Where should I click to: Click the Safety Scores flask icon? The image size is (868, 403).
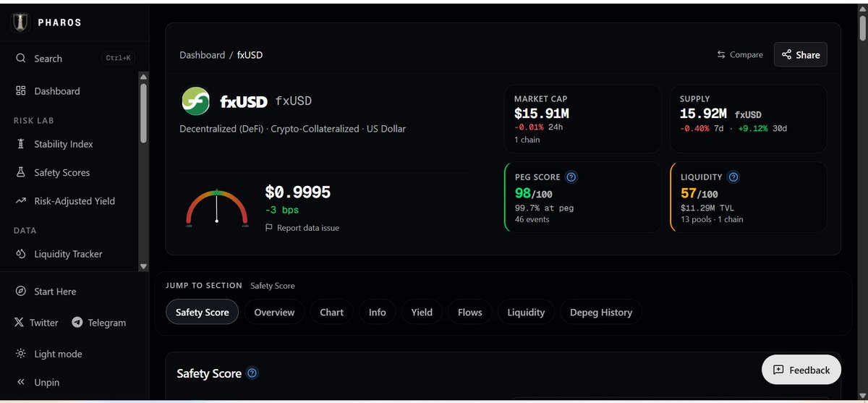(21, 172)
